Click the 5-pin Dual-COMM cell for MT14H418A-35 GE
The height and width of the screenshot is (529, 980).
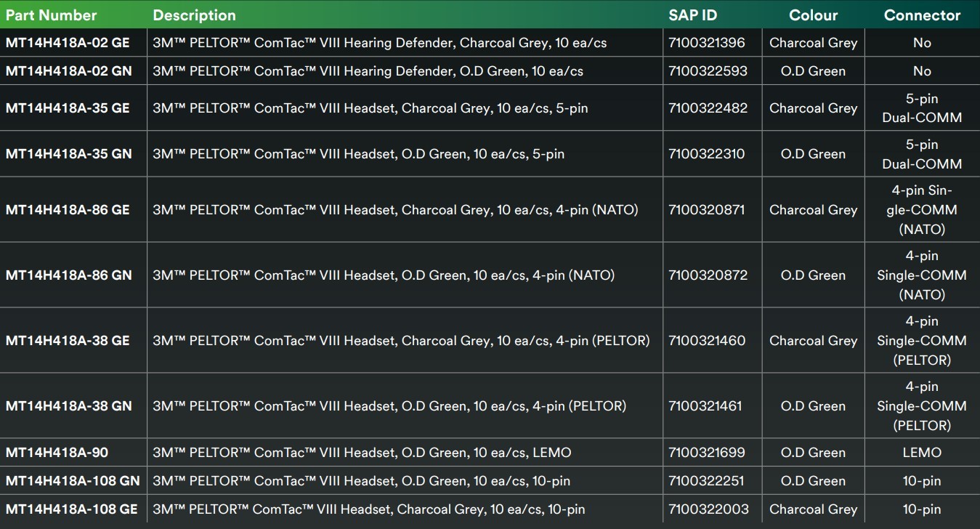[x=922, y=108]
